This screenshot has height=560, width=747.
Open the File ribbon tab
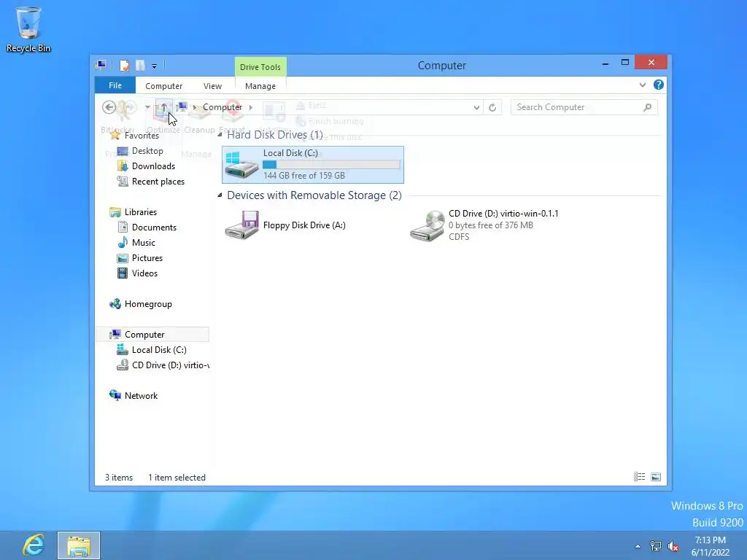click(115, 85)
